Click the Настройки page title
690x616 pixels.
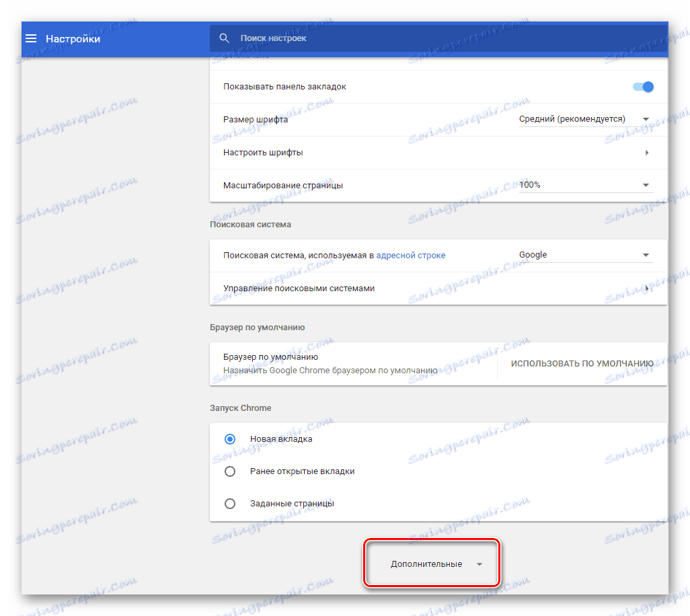[73, 39]
